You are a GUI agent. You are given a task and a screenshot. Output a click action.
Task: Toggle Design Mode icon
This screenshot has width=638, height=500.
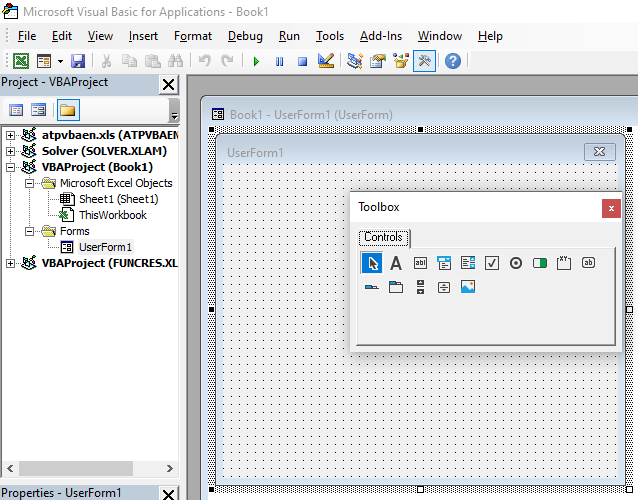[x=326, y=61]
